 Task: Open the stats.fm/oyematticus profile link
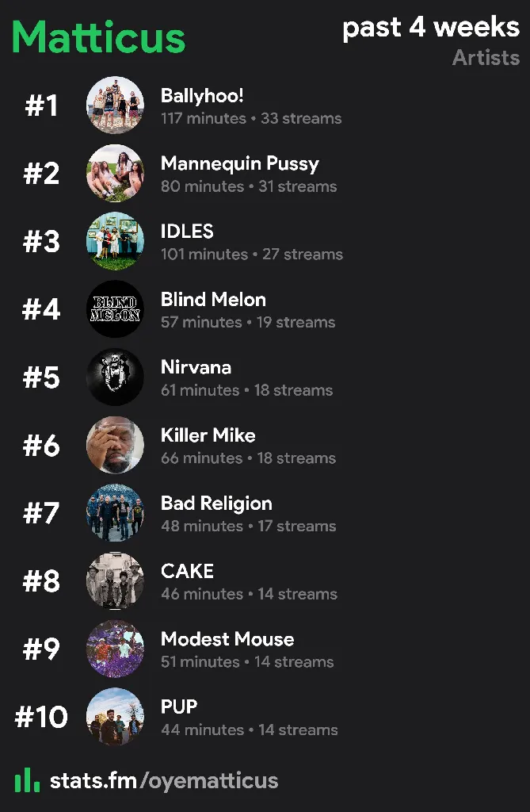pos(164,780)
